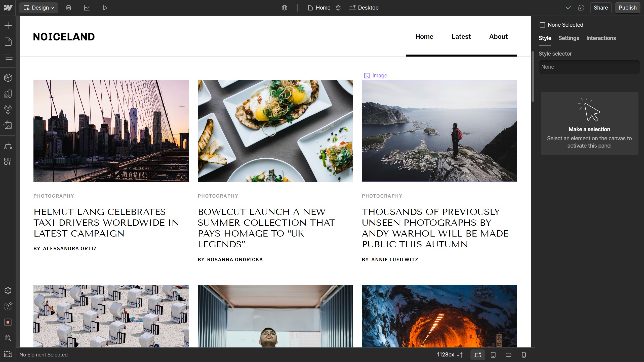Click the About nav link
Screen dimensions: 644x362
tap(498, 37)
